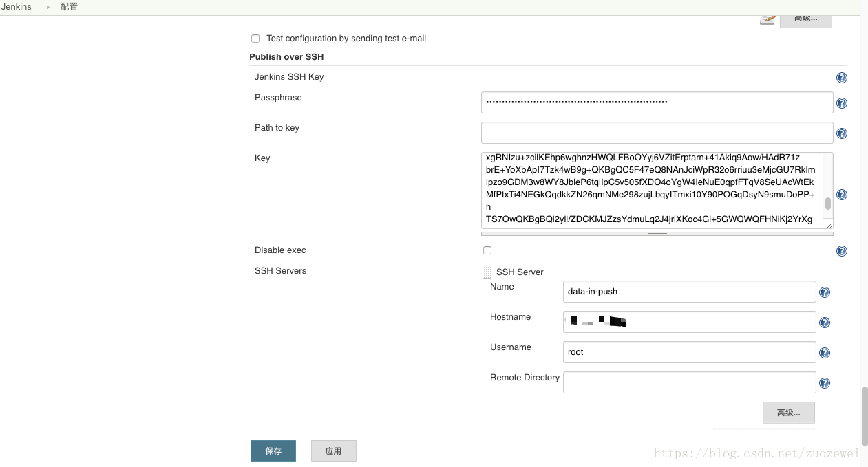Open help icon beside Hostname field
This screenshot has height=467, width=868.
click(x=824, y=323)
